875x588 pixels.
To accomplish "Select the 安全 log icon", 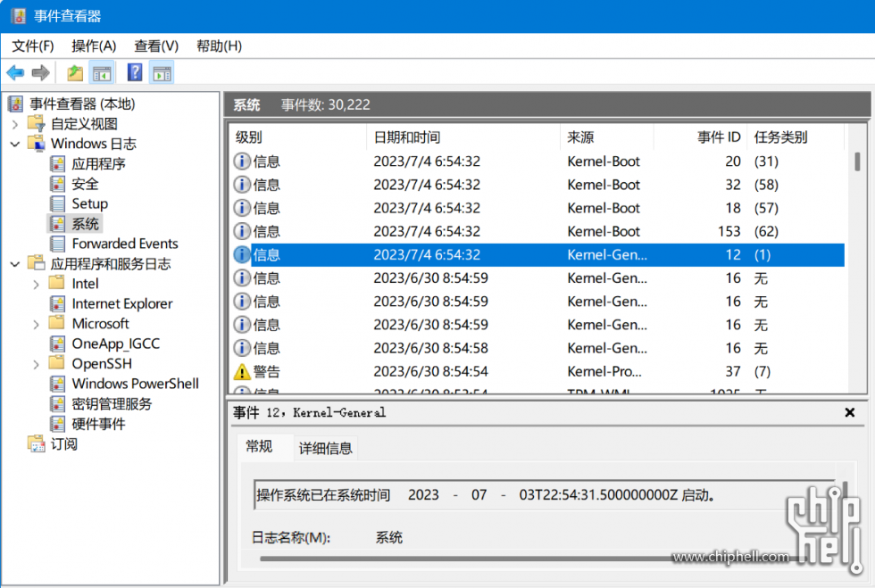I will tap(57, 184).
